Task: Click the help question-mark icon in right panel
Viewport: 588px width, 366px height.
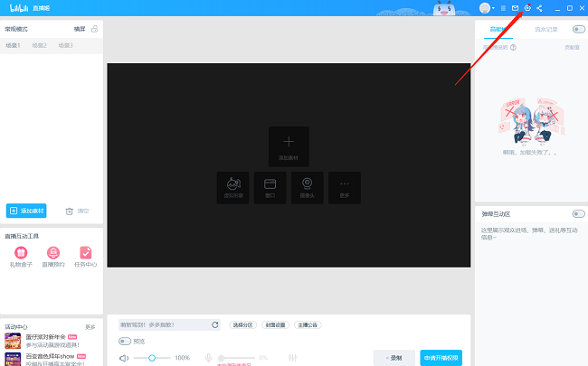Action: (x=514, y=47)
